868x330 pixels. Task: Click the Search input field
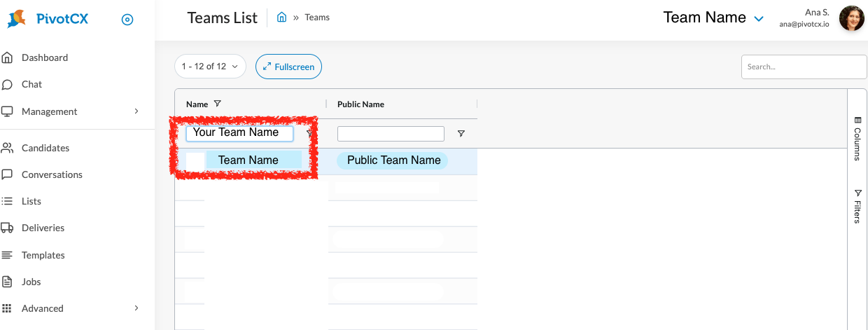click(804, 67)
